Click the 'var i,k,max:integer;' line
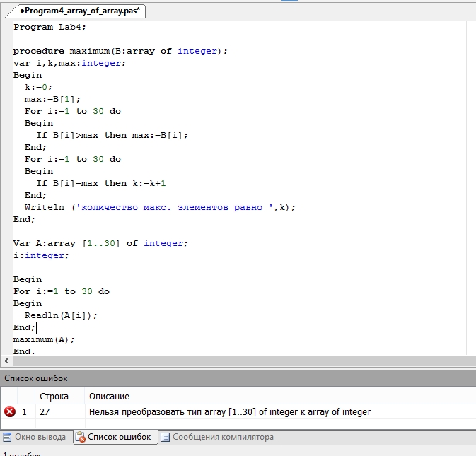This screenshot has width=476, height=456. coord(69,63)
